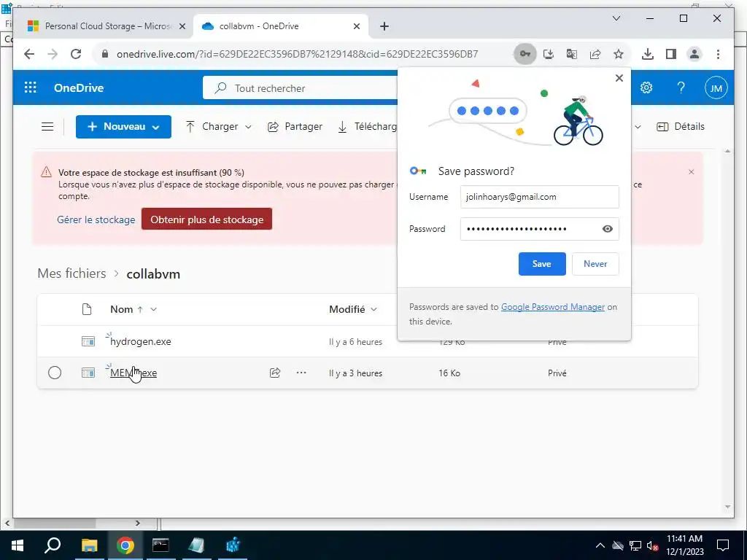Click Obtenir plus de stockage button
747x560 pixels.
point(206,219)
